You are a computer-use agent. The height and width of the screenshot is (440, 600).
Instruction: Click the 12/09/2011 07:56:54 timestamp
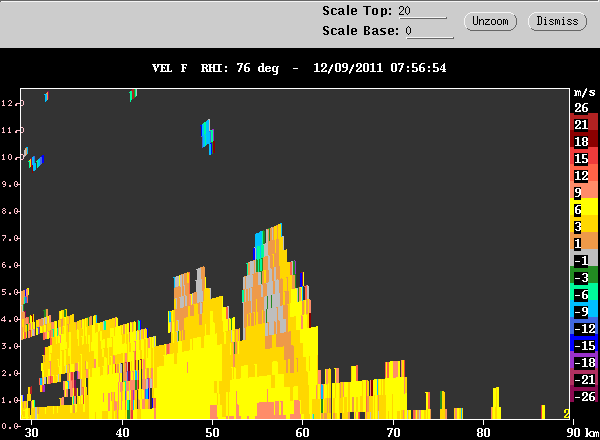(380, 68)
